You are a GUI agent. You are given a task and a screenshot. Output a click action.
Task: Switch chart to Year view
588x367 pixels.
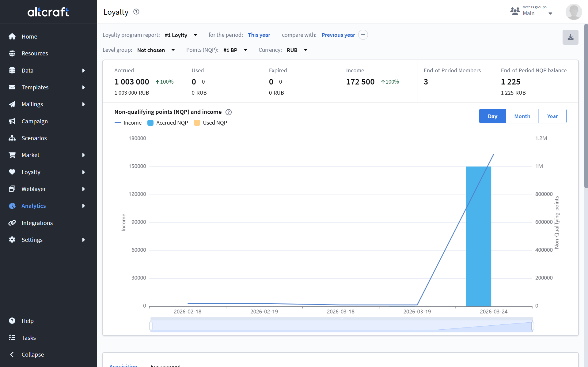pos(552,116)
